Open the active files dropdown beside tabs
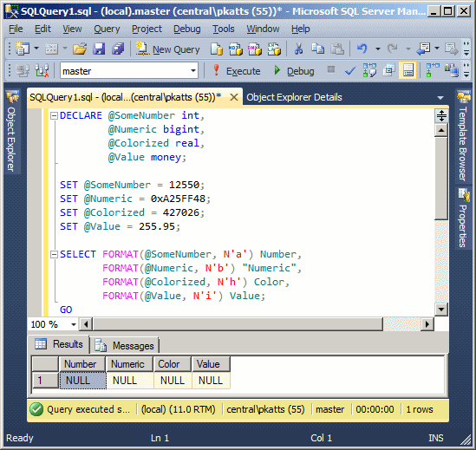The image size is (476, 450). coord(440,98)
